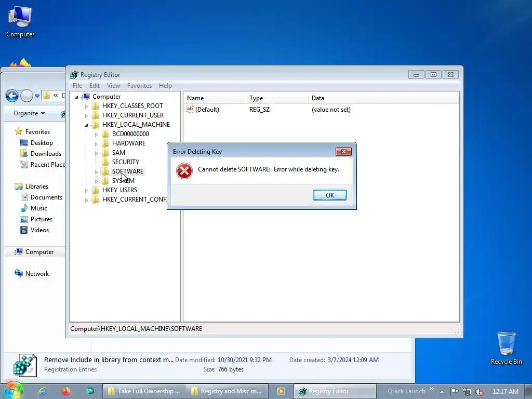Image resolution: width=532 pixels, height=399 pixels.
Task: Click the Windows Start button
Action: 13,391
